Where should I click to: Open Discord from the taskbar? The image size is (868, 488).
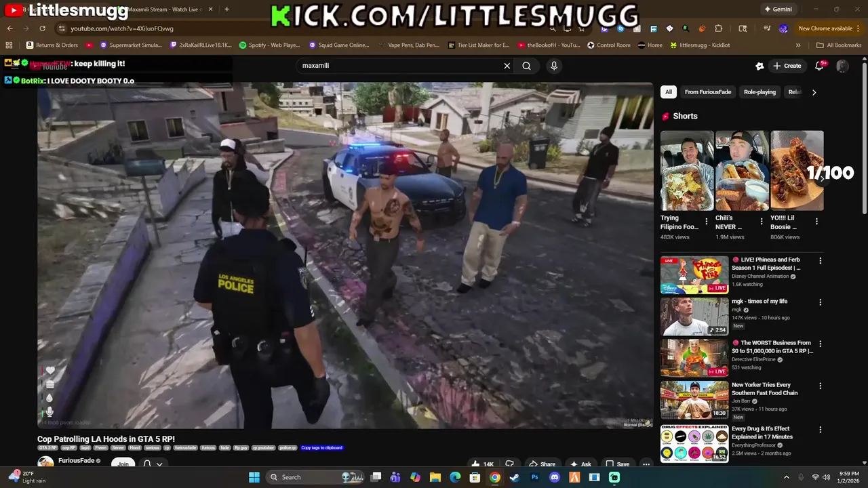(x=555, y=477)
